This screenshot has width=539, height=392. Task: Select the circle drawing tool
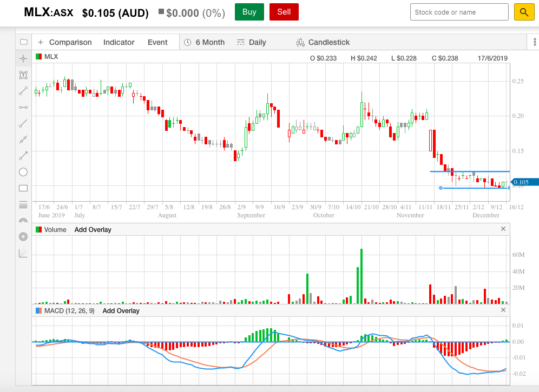pos(23,172)
